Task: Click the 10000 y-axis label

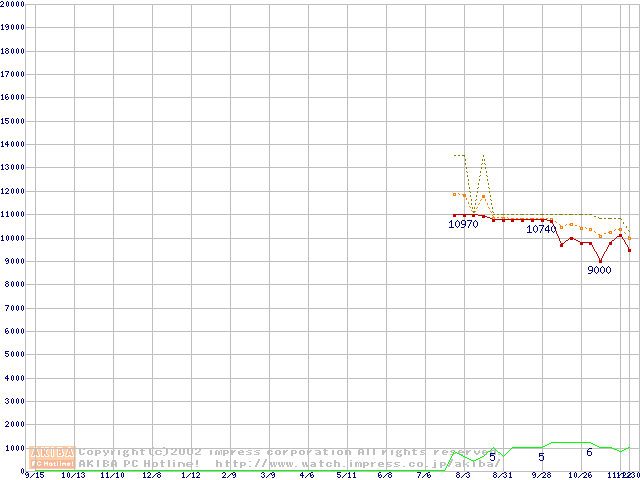Action: click(13, 238)
